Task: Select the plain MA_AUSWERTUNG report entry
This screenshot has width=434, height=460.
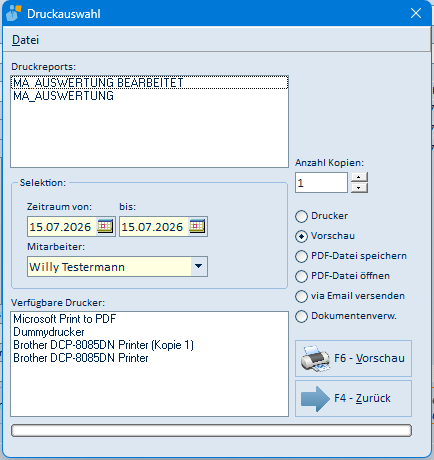Action: pyautogui.click(x=149, y=96)
